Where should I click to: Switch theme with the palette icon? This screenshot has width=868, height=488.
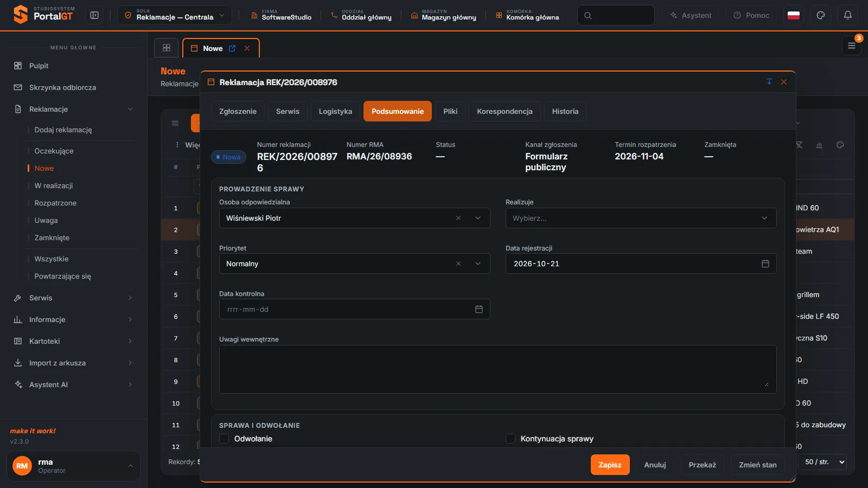821,15
